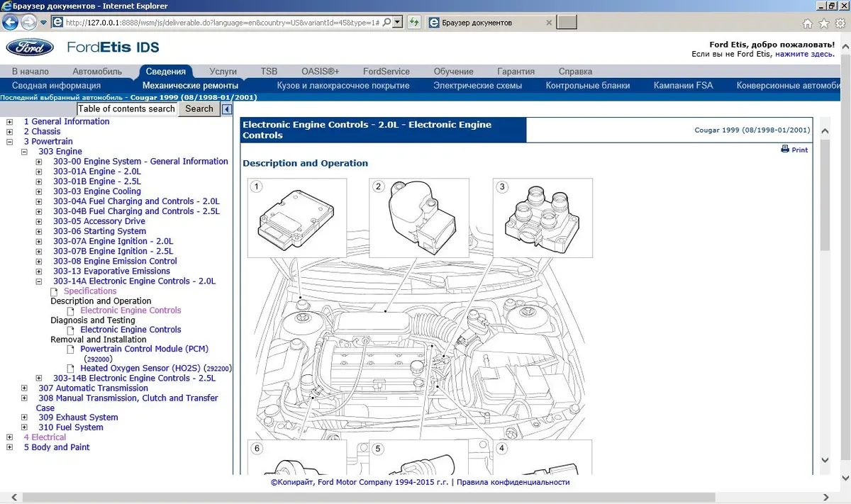This screenshot has height=504, width=851.
Task: Collapse the 303 Engine node
Action: click(24, 152)
